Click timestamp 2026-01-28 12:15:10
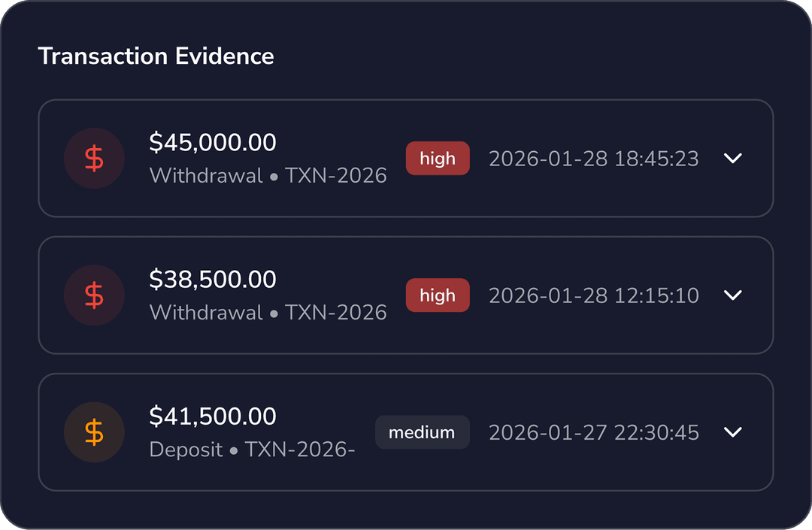The width and height of the screenshot is (812, 530). pyautogui.click(x=593, y=295)
